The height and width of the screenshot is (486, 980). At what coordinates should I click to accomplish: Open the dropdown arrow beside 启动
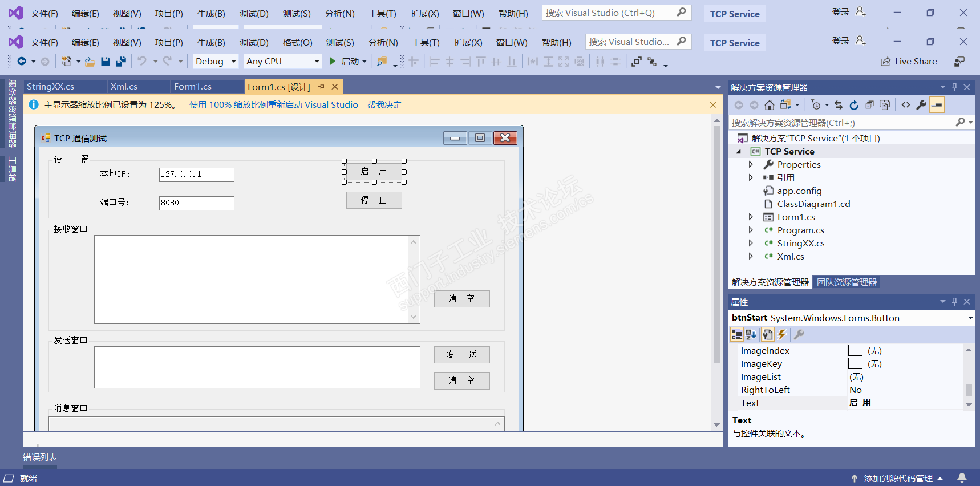(365, 61)
